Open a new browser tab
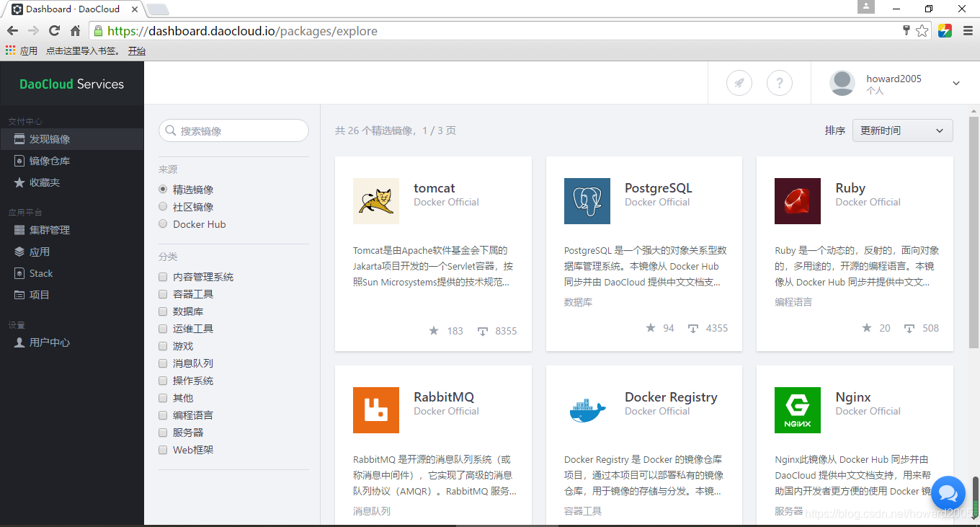980x527 pixels. (158, 9)
